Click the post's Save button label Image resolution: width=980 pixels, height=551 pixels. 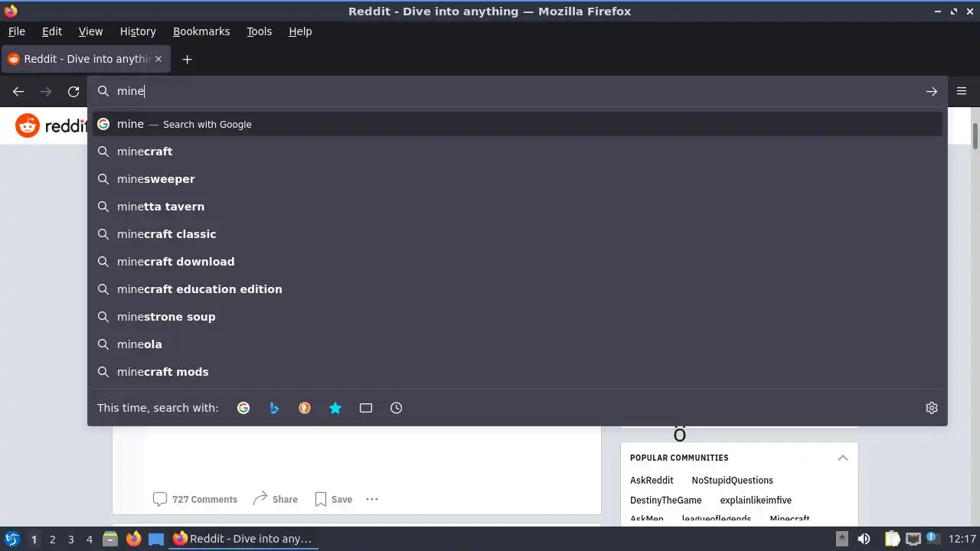tap(341, 499)
